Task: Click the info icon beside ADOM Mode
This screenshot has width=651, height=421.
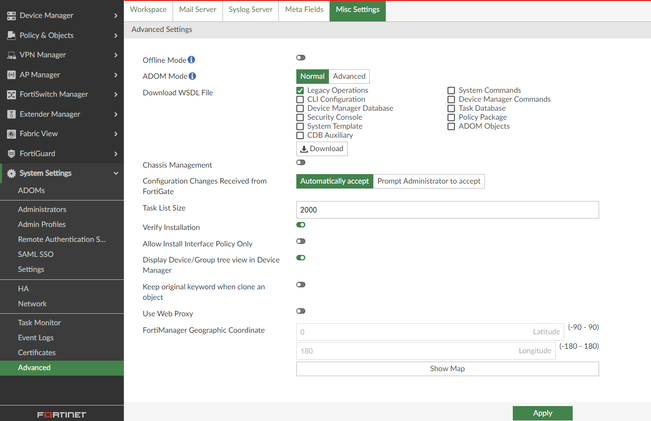Action: (192, 76)
